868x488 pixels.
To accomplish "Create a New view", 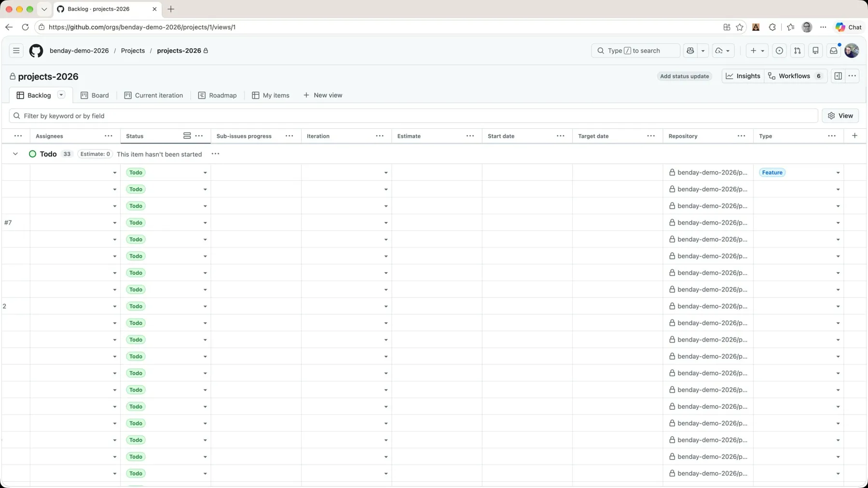I will [x=323, y=95].
